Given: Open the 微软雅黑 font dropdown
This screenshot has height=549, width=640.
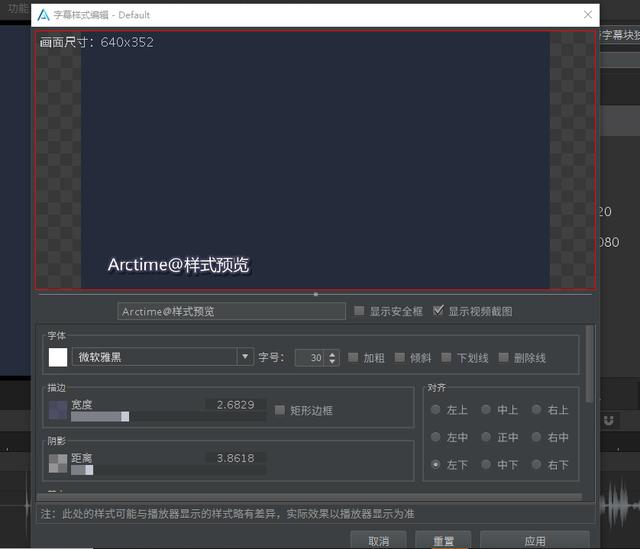Looking at the screenshot, I should [x=163, y=357].
